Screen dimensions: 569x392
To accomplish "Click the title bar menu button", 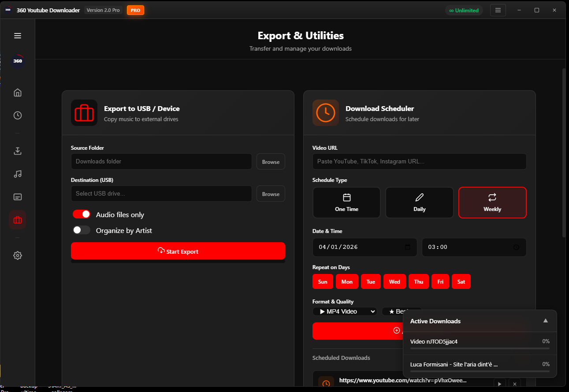I will pos(498,10).
